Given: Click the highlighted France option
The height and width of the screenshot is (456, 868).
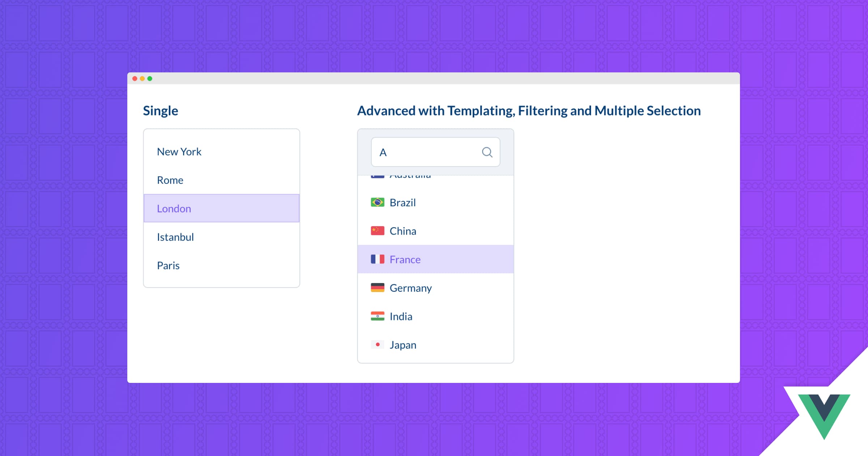Looking at the screenshot, I should [435, 259].
